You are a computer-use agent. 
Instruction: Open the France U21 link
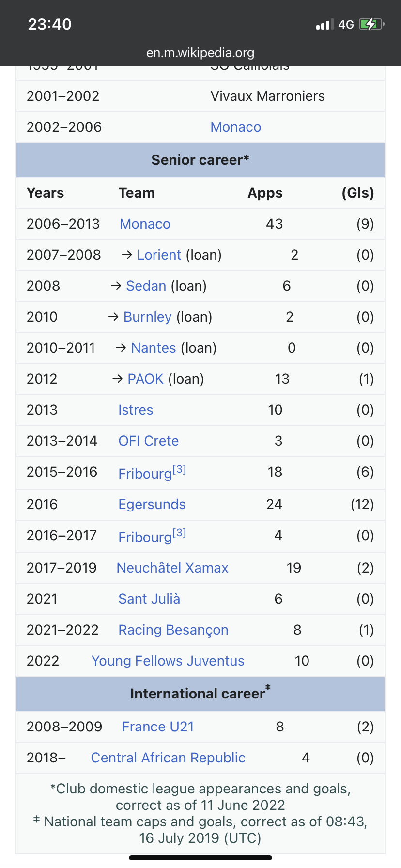click(158, 727)
